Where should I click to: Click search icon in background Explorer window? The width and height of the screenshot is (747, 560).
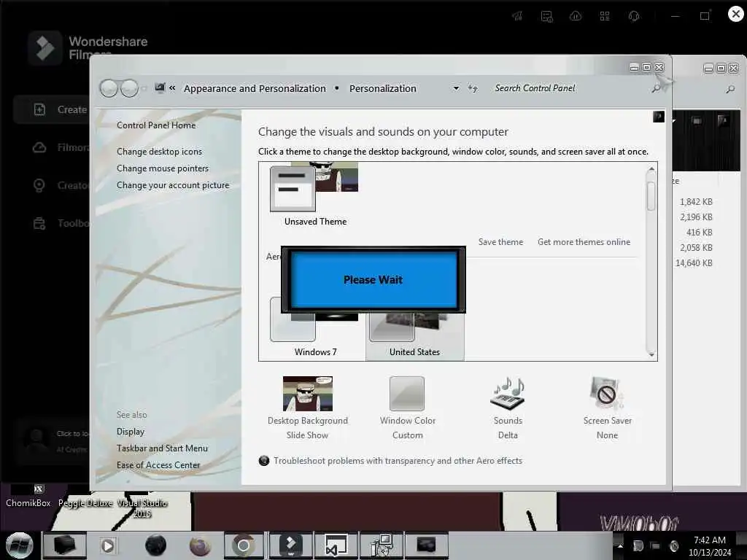pos(730,89)
